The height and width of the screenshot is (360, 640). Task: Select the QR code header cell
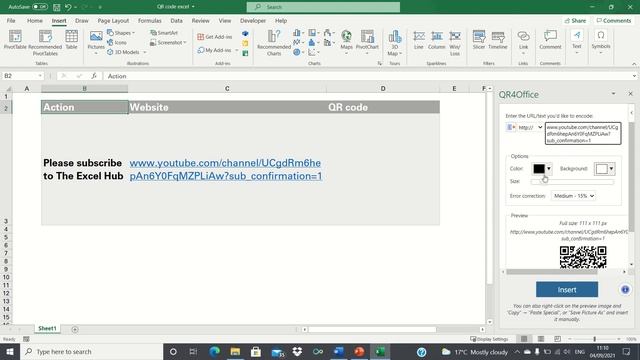pyautogui.click(x=383, y=107)
